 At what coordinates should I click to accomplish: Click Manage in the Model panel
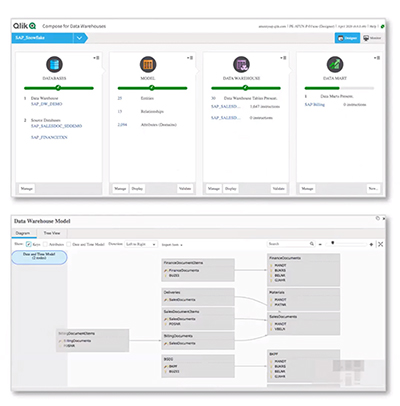(x=120, y=189)
